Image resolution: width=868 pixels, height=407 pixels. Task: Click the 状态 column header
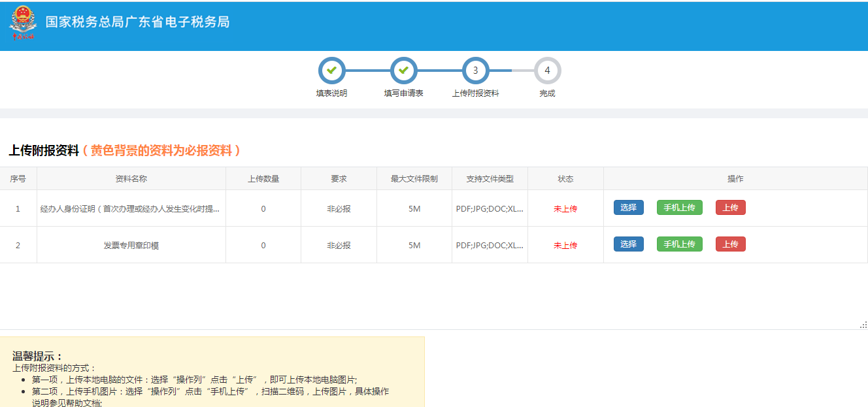pos(565,178)
